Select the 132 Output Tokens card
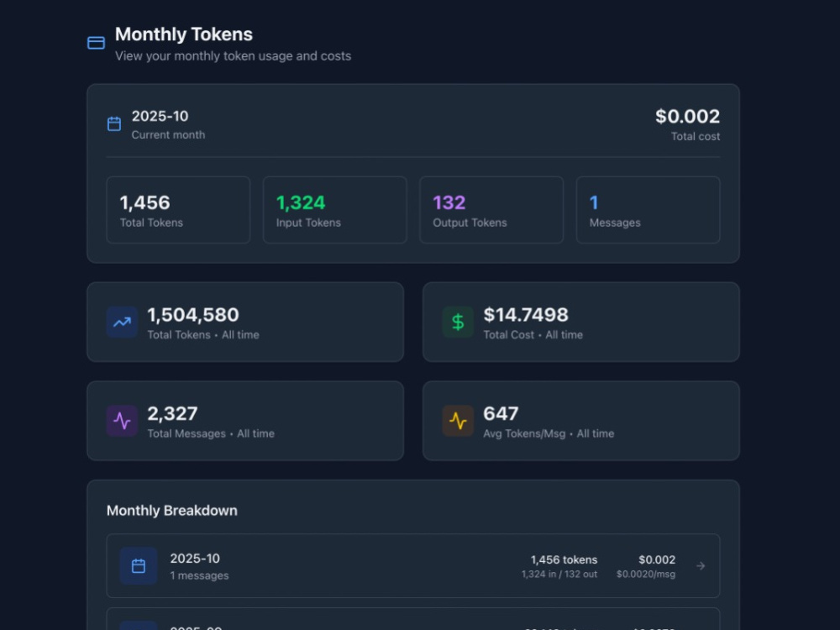840x630 pixels. tap(491, 210)
